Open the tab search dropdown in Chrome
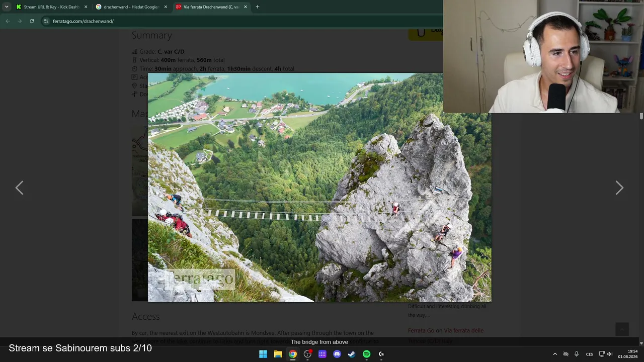 [7, 7]
